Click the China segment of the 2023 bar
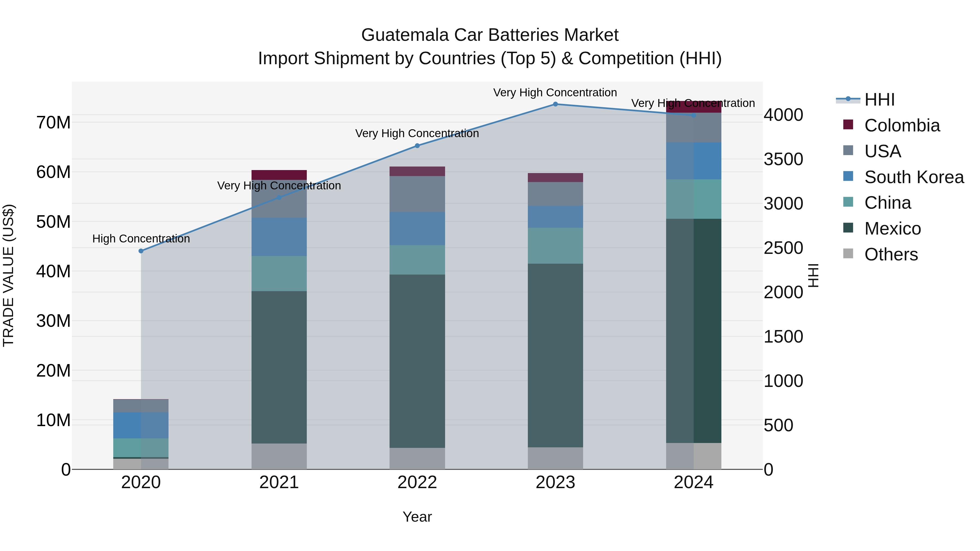Image resolution: width=980 pixels, height=551 pixels. click(555, 246)
